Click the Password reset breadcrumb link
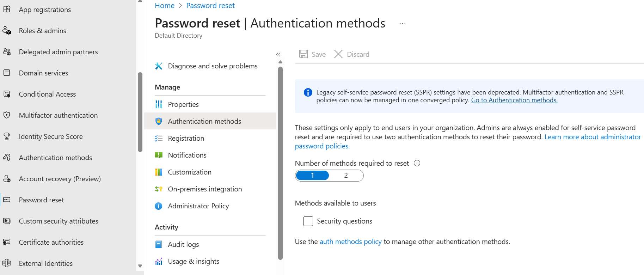644x275 pixels. 210,6
